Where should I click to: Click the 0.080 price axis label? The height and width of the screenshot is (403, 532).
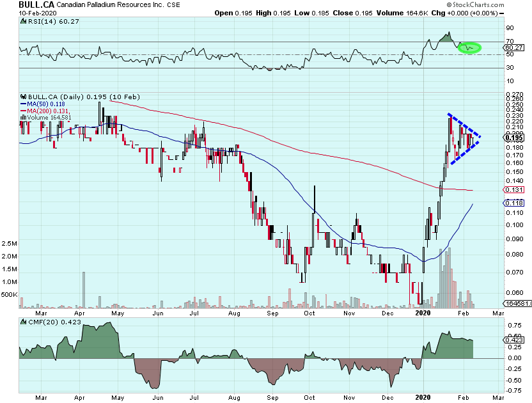514,255
